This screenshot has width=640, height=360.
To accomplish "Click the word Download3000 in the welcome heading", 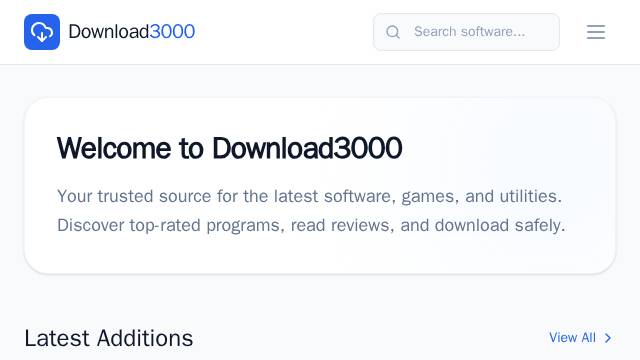I will click(x=307, y=148).
